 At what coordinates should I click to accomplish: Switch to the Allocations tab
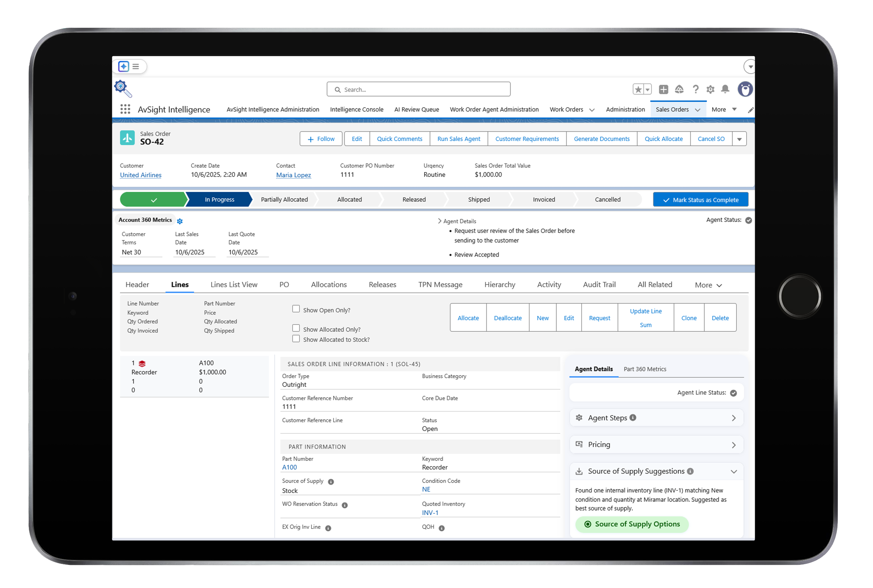pos(328,285)
